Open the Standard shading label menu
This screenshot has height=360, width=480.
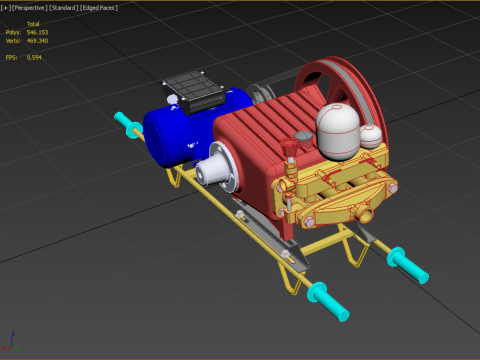(64, 8)
